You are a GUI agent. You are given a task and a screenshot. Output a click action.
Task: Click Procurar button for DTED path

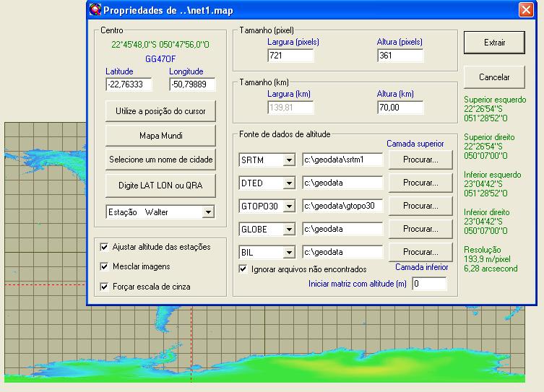coord(420,183)
